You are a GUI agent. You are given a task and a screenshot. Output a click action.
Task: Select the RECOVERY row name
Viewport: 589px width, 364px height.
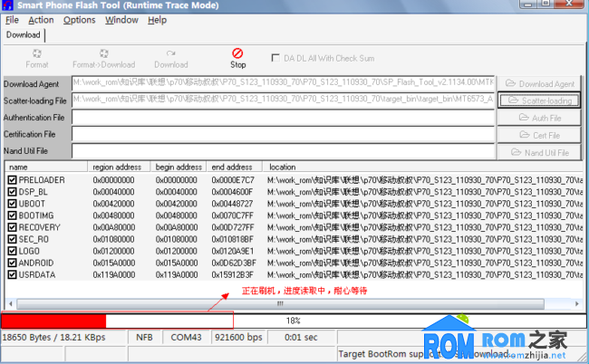click(40, 227)
